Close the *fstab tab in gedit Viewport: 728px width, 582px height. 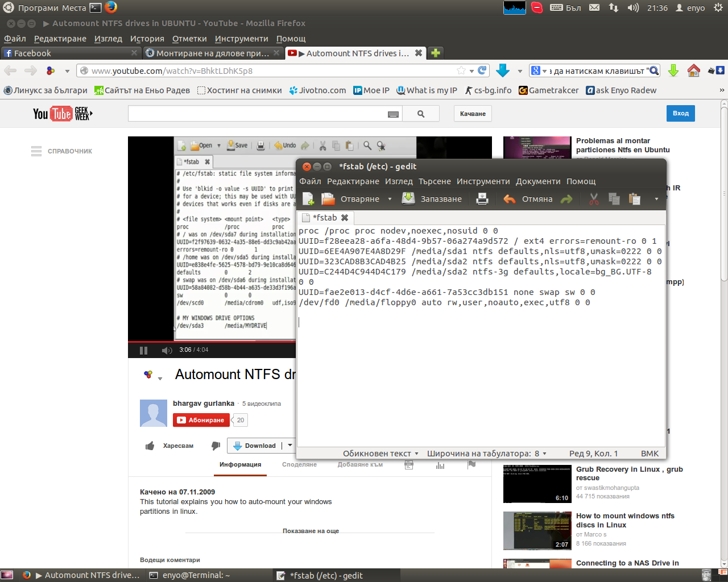click(x=345, y=218)
